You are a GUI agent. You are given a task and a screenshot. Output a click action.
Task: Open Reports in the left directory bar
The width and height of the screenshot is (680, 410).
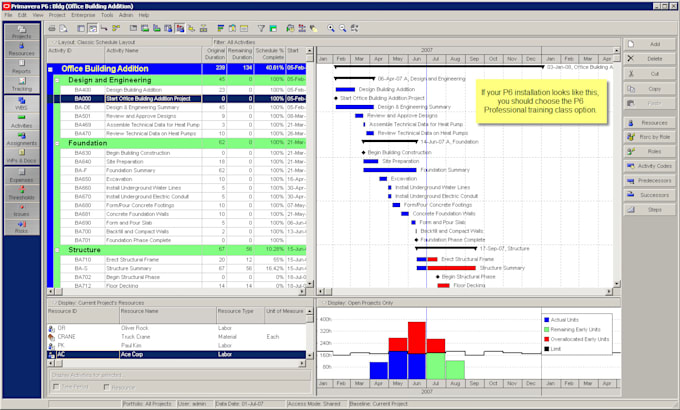[22, 67]
